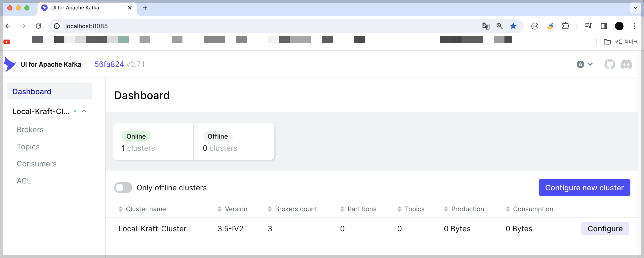Open the browser extensions puzzle icon
This screenshot has height=258, width=644.
pyautogui.click(x=565, y=26)
